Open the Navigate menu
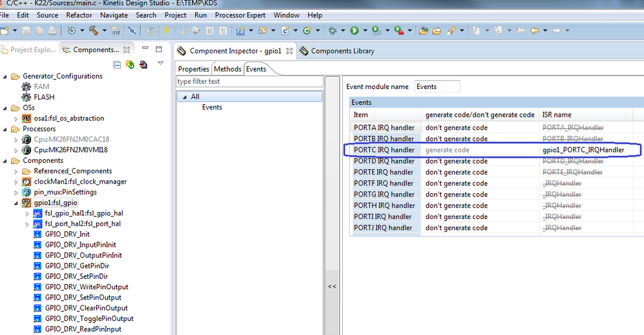This screenshot has height=335, width=644. 113,15
